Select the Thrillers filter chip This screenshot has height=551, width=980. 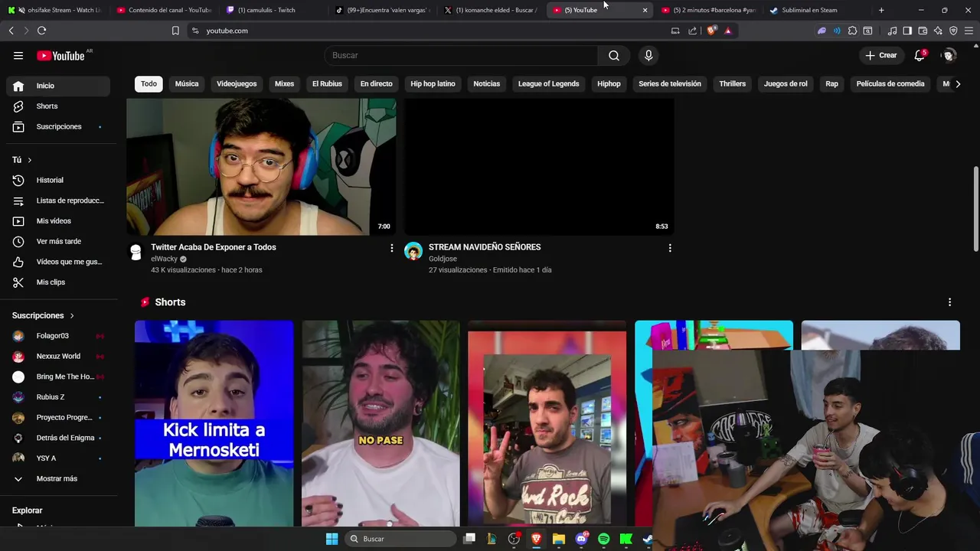pos(732,84)
